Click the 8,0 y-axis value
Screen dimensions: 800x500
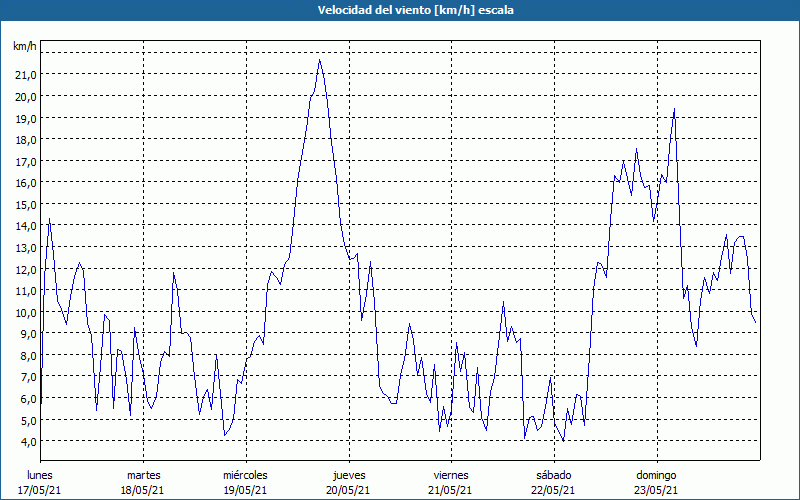tap(29, 355)
